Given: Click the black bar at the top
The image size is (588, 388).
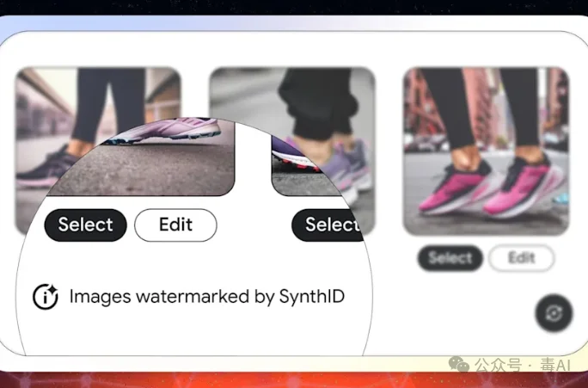Looking at the screenshot, I should pos(294,8).
